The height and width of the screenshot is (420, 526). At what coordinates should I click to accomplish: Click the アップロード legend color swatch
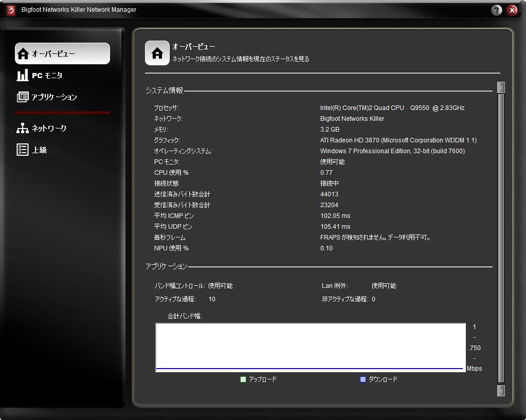point(243,379)
